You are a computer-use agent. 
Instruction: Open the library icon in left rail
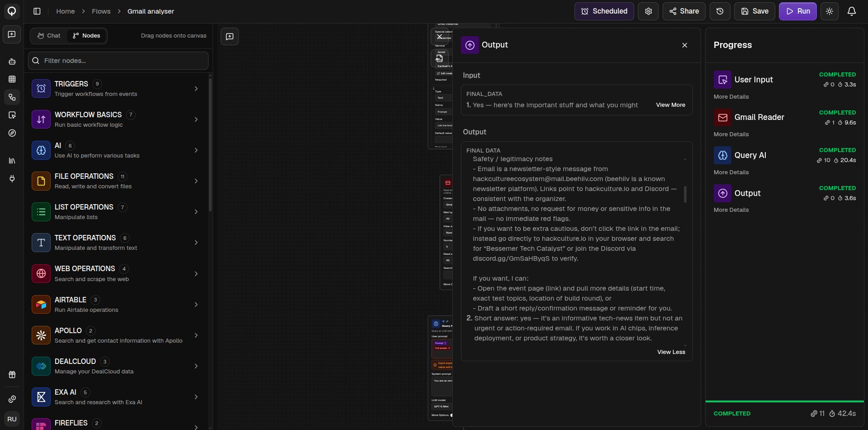pyautogui.click(x=12, y=161)
